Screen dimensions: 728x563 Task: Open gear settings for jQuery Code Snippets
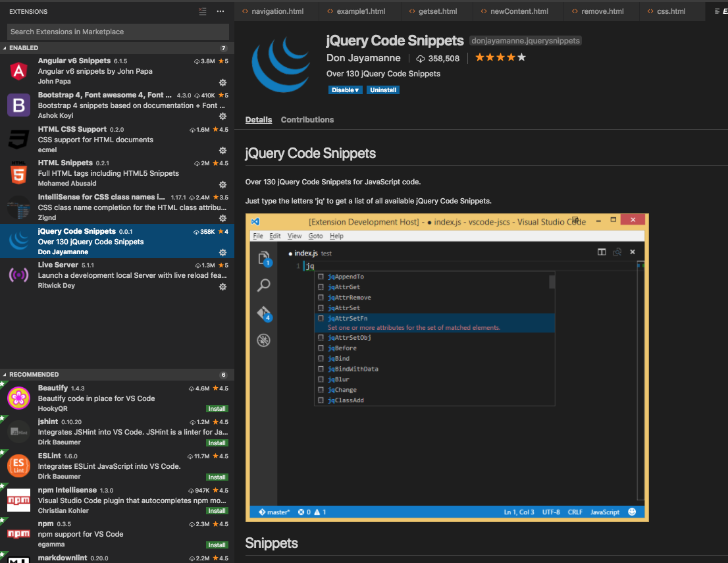(223, 252)
